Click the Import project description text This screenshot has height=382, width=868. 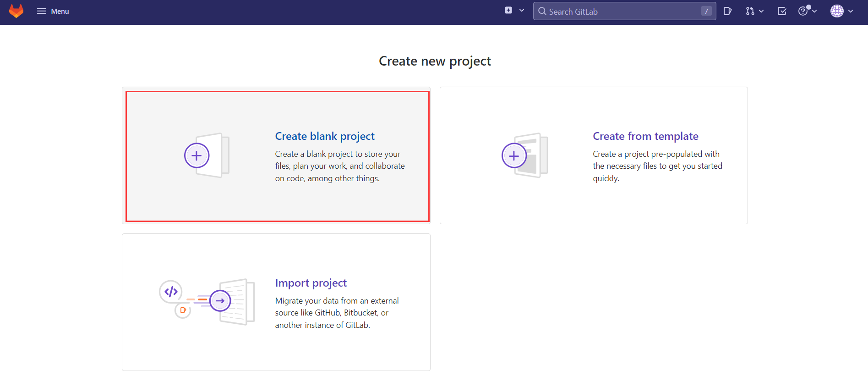pos(337,313)
